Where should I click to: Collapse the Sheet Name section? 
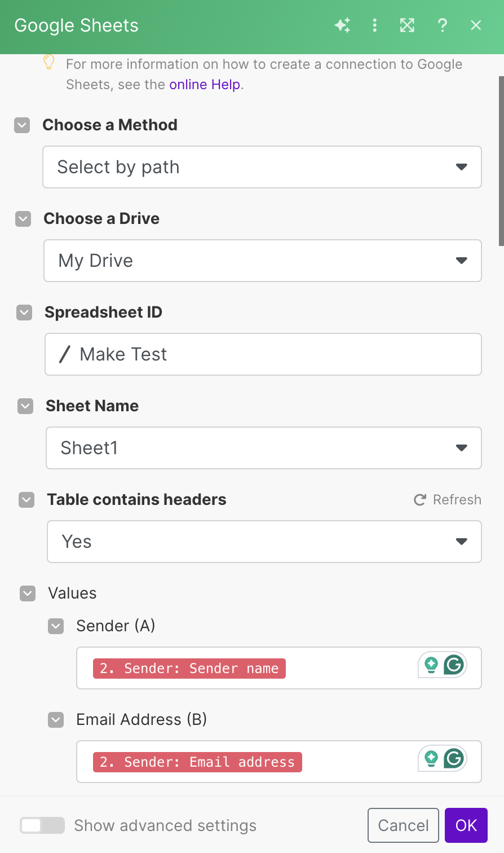25,406
